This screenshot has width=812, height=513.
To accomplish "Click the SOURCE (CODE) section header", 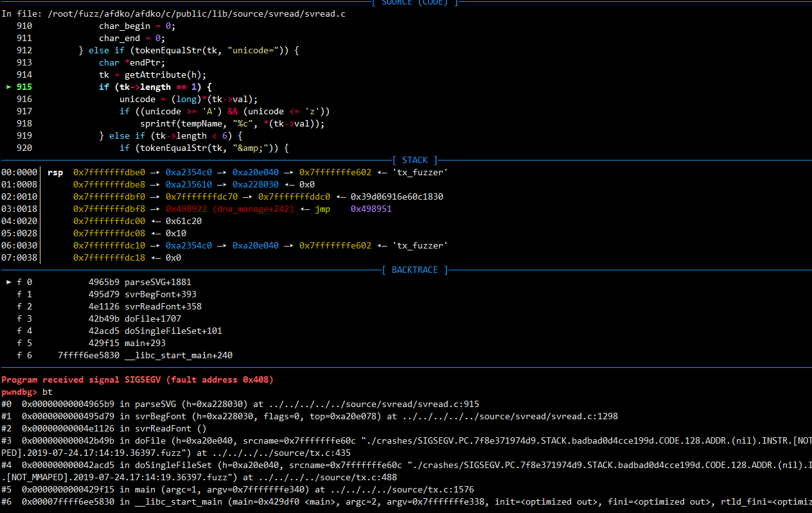I will click(415, 3).
